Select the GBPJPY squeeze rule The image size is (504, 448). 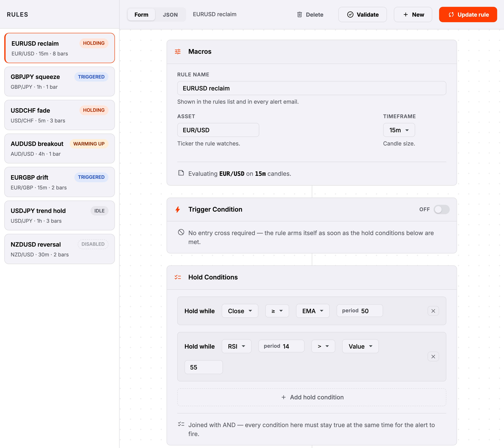pos(60,81)
